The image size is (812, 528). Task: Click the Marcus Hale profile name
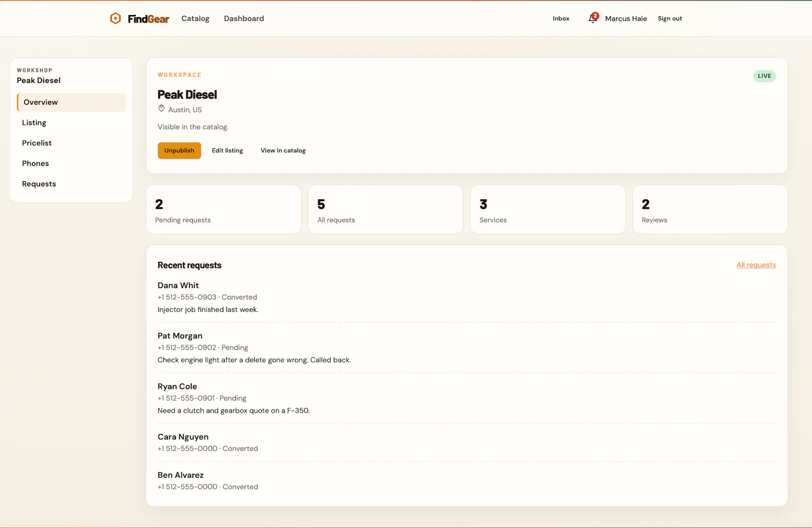(626, 18)
